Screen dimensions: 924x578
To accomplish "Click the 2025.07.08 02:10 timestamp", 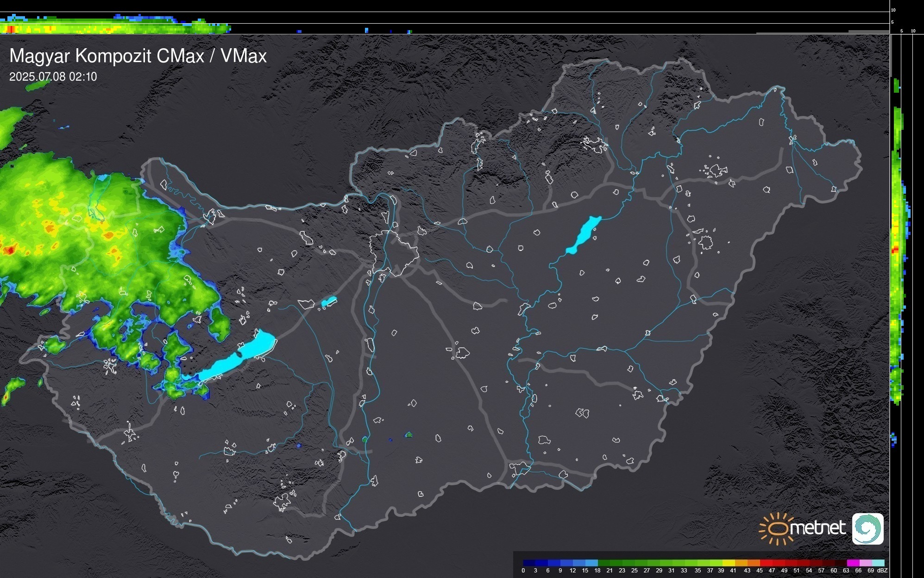I will click(53, 76).
